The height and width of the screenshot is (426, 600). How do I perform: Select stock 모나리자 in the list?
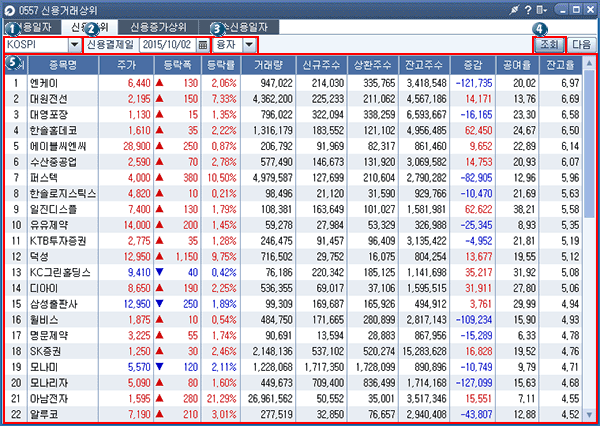point(49,383)
